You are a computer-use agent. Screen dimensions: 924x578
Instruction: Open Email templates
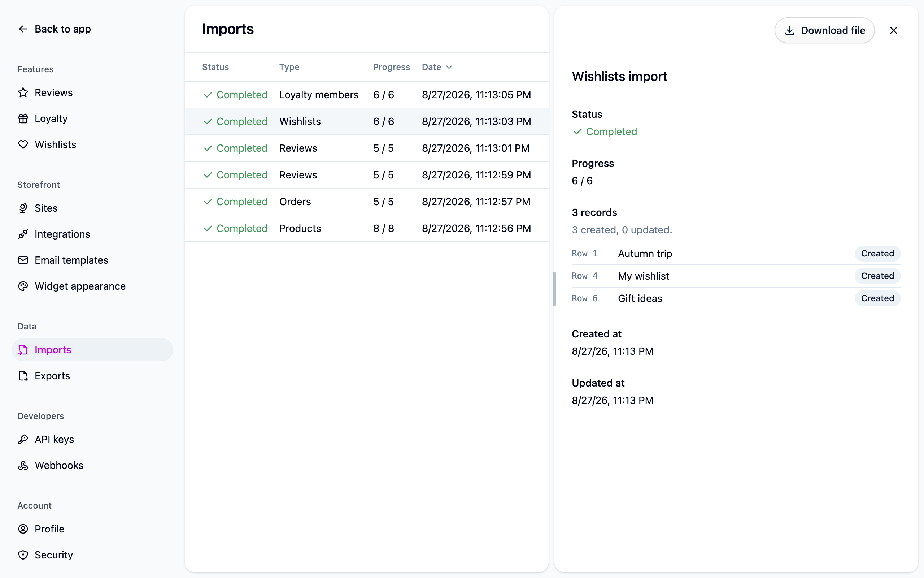click(92, 260)
